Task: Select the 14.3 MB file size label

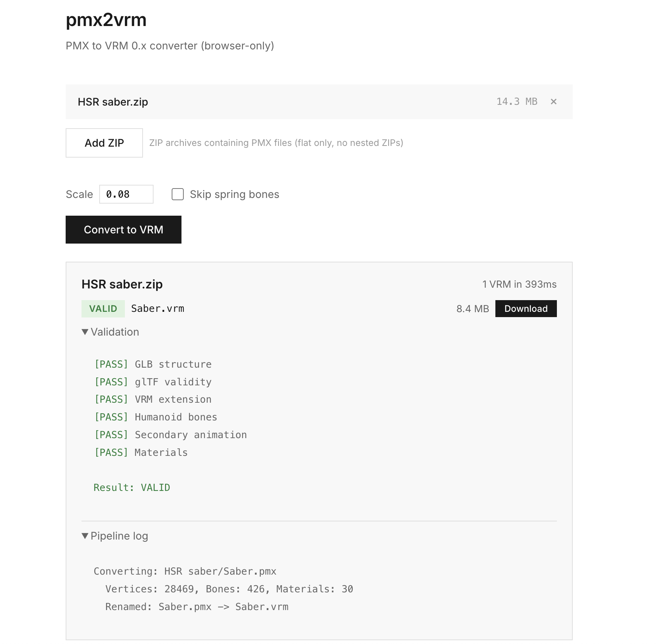Action: [517, 101]
